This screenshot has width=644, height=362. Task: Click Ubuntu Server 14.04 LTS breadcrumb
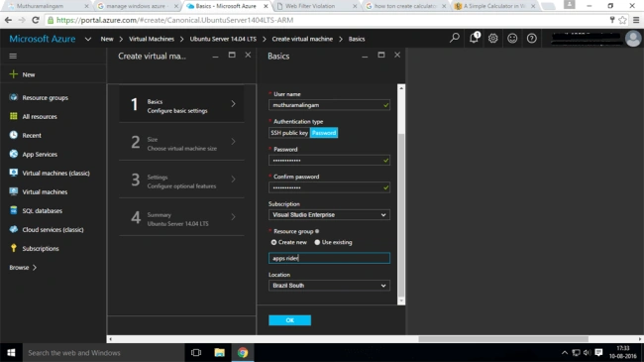(x=223, y=39)
